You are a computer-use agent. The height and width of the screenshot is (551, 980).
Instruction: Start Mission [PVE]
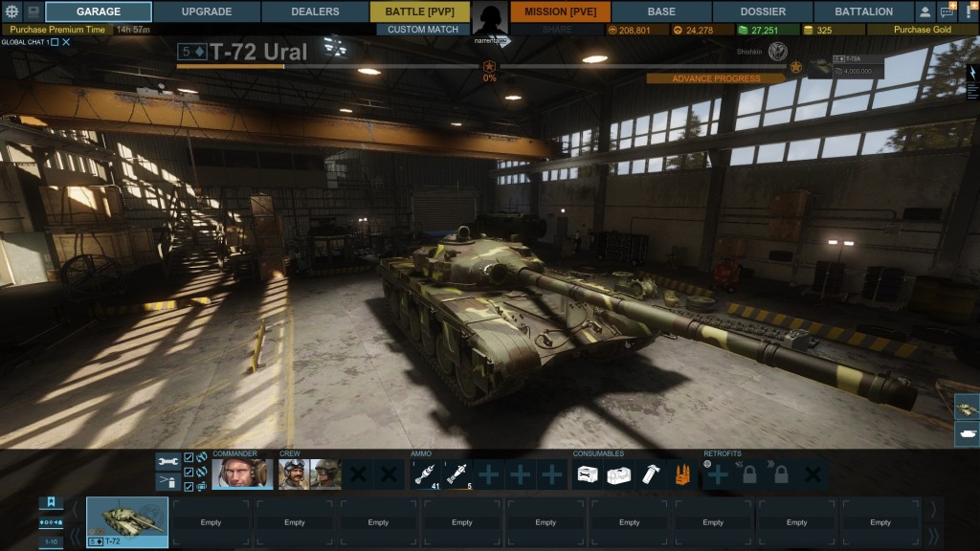pos(560,11)
